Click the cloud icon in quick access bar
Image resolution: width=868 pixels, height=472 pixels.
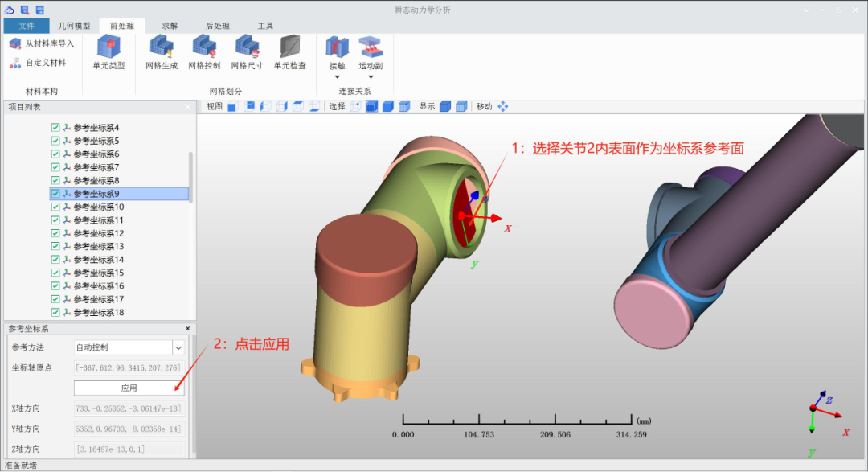click(x=10, y=10)
